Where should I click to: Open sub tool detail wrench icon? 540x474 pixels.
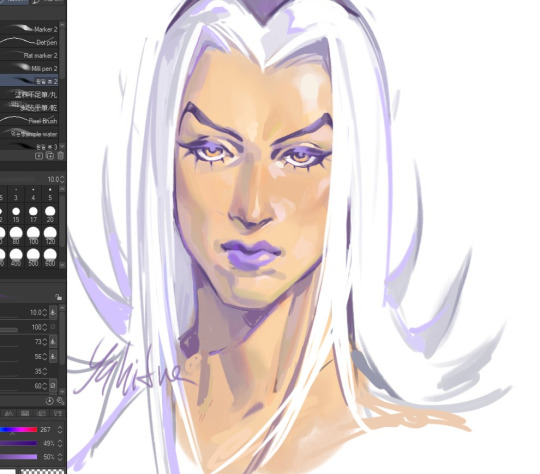[61, 401]
